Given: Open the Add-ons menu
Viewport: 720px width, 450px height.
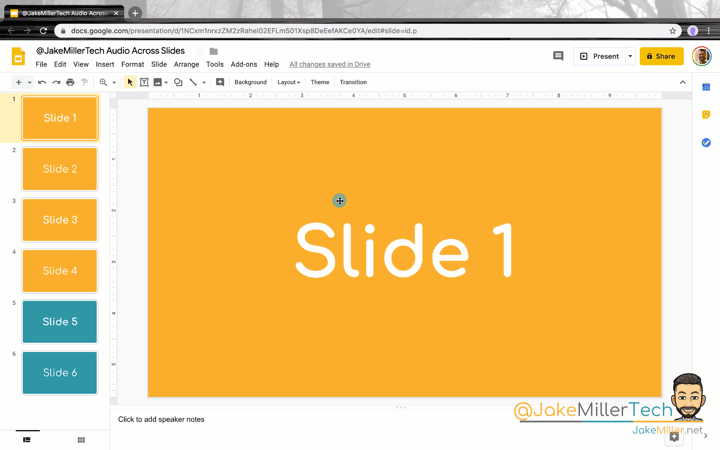Looking at the screenshot, I should 244,64.
